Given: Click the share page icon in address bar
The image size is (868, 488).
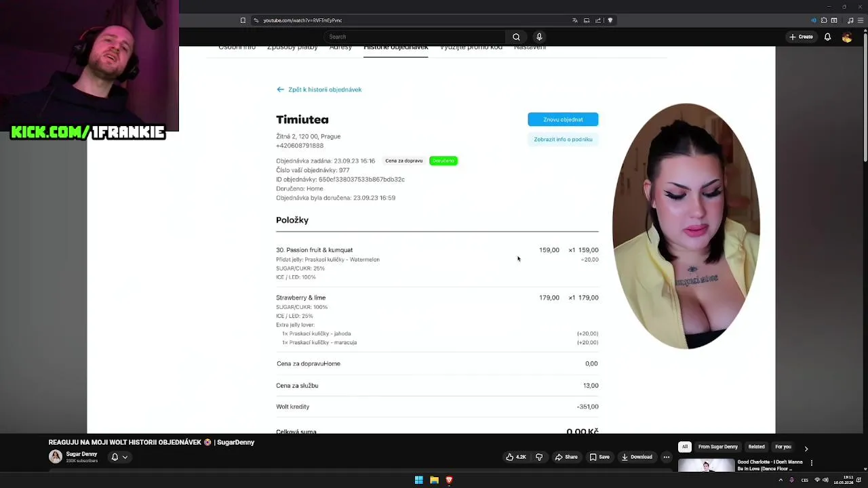Looking at the screenshot, I should click(598, 20).
